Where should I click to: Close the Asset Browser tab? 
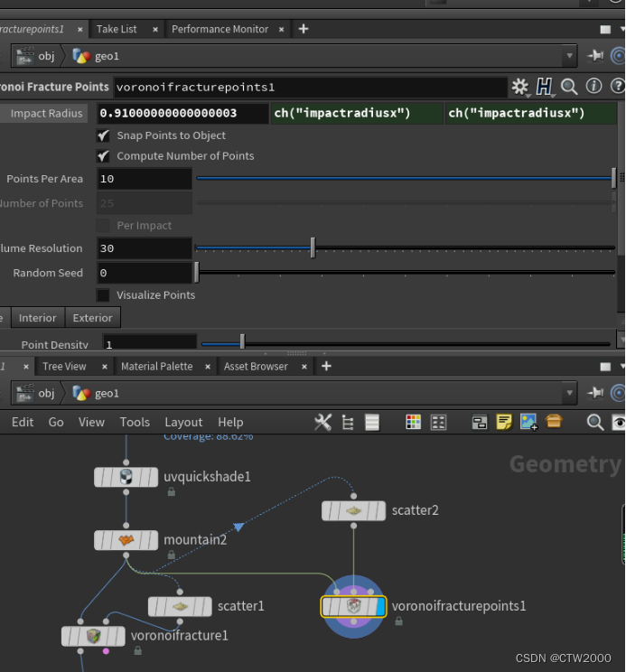pyautogui.click(x=304, y=367)
